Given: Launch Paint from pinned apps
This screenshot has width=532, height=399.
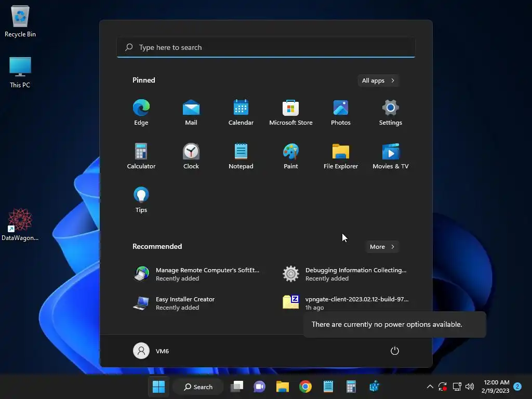Looking at the screenshot, I should [291, 156].
